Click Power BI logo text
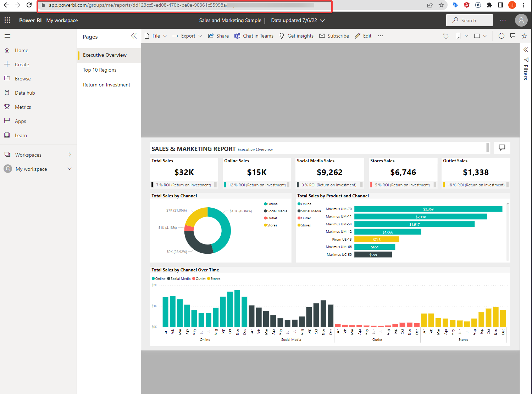Viewport: 532px width, 394px height. (30, 20)
